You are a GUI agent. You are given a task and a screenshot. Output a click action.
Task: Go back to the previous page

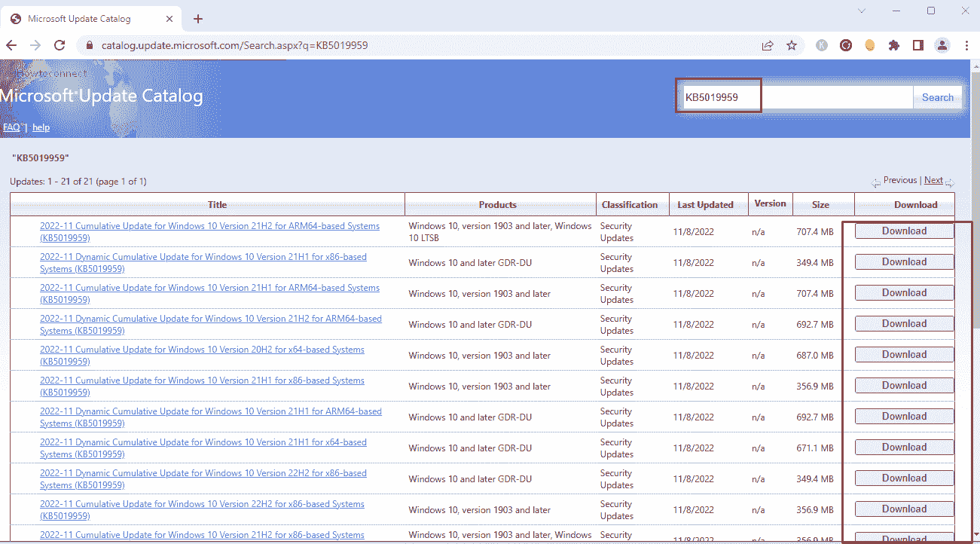(11, 45)
